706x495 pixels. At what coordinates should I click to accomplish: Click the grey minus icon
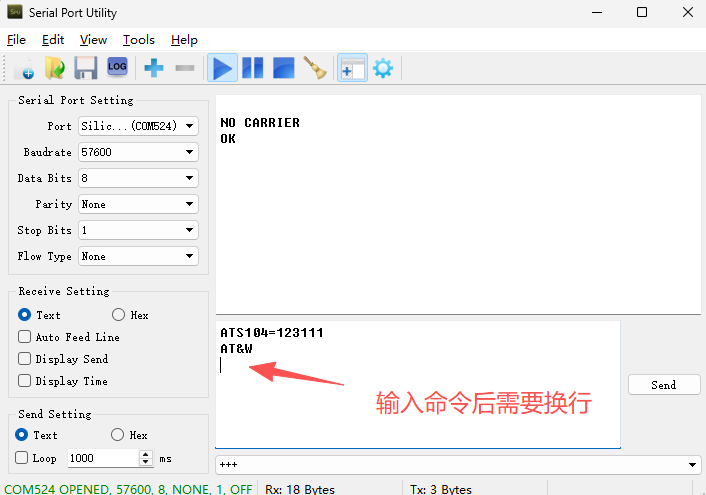coord(185,68)
